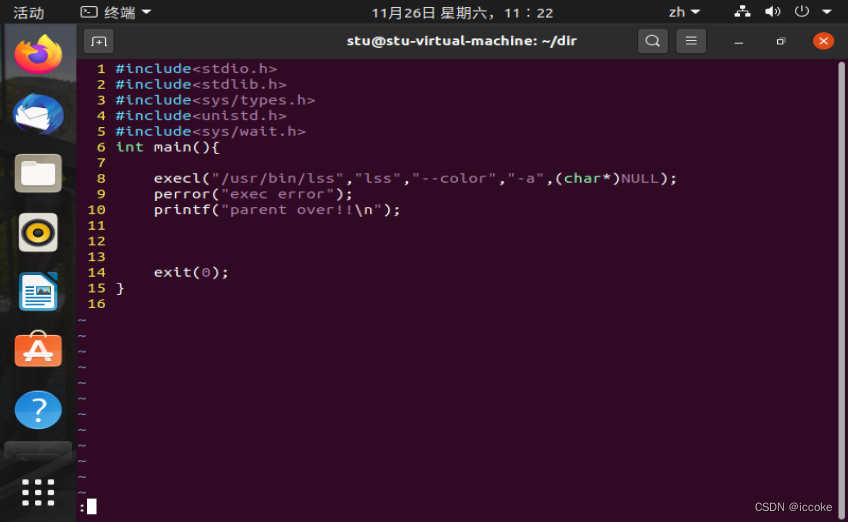The image size is (848, 522).
Task: Open LibreOffice Writer from the dock
Action: click(x=38, y=292)
